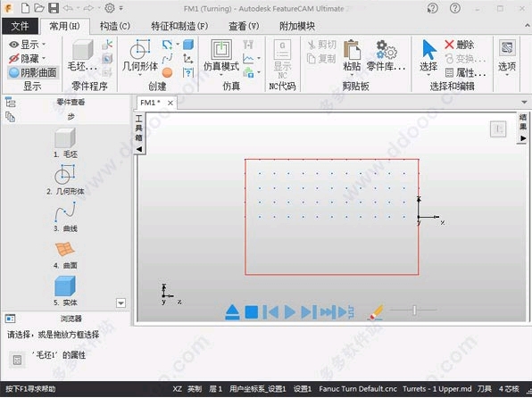This screenshot has width=532, height=398.
Task: Select step 2. 几何形体 in steps panel
Action: pos(65,180)
